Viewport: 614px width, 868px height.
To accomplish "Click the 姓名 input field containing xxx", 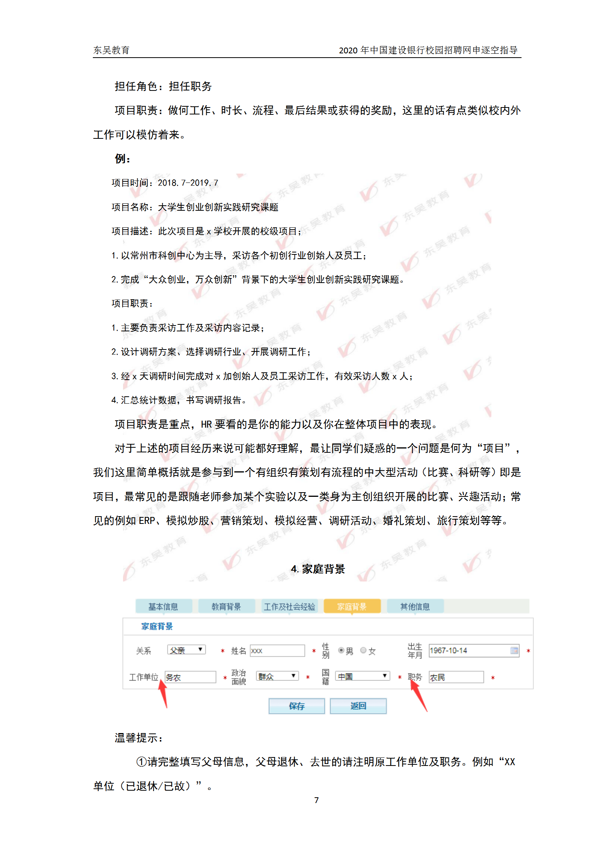I will click(x=277, y=651).
